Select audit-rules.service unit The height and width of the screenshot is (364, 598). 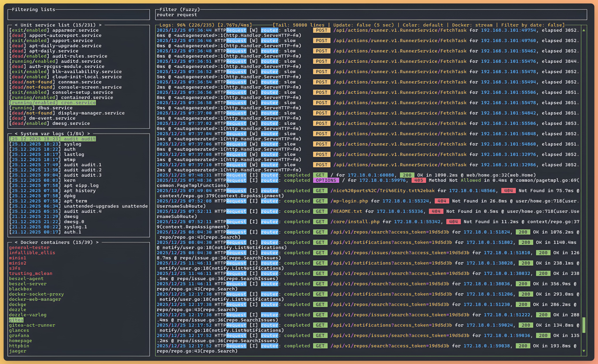click(58, 56)
